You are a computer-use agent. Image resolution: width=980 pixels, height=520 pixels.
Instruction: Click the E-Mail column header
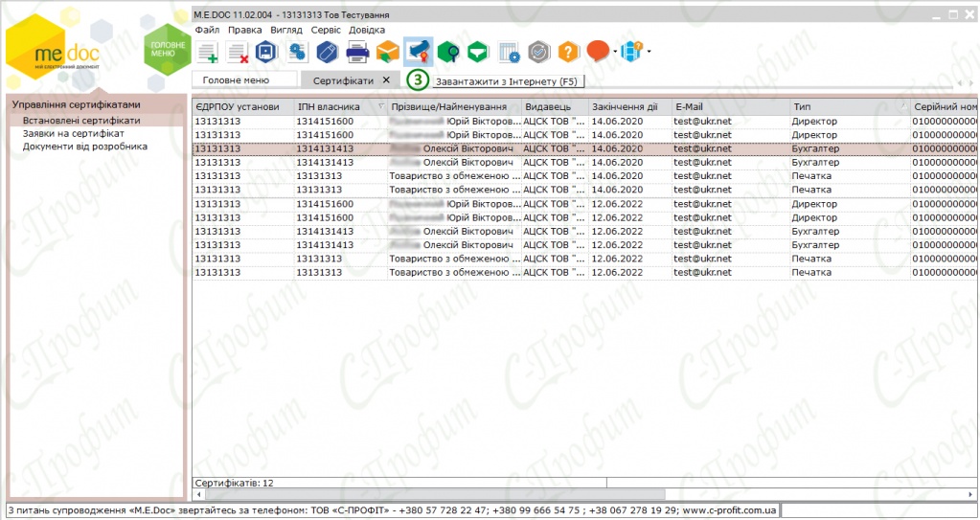click(730, 107)
